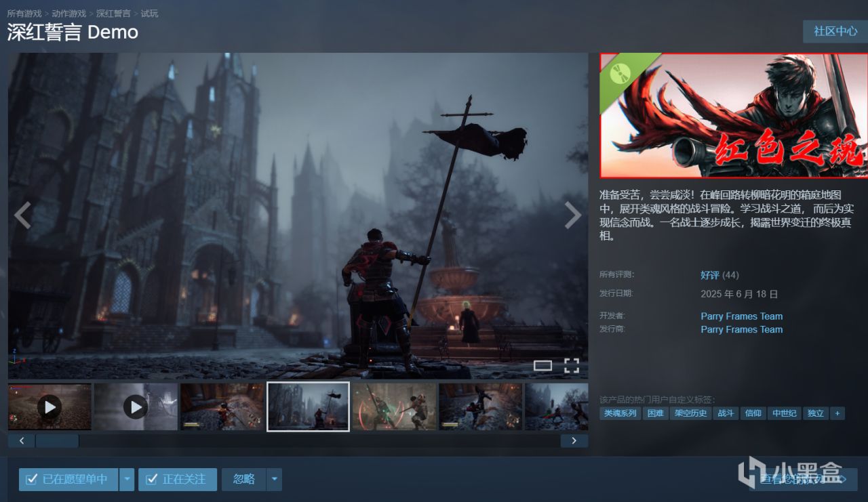Open the sixth thumbnail in the strip
Viewport: 868px width, 502px height.
click(x=481, y=406)
